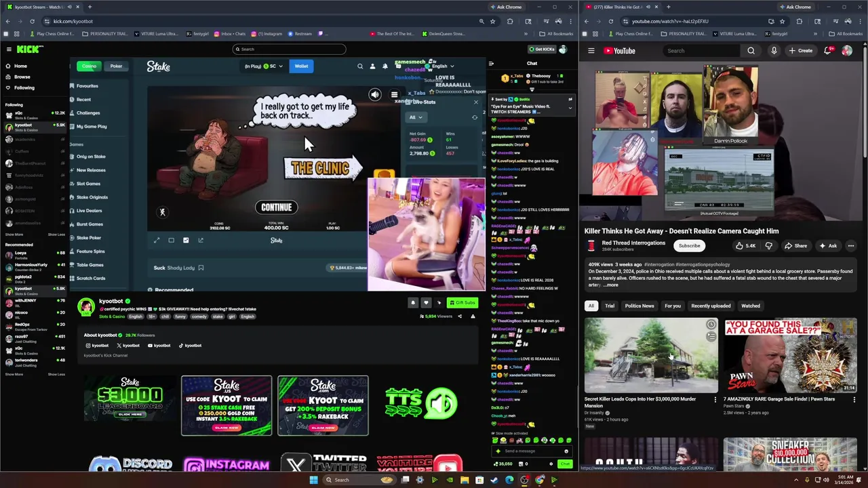Click the green Chat send button

(565, 464)
